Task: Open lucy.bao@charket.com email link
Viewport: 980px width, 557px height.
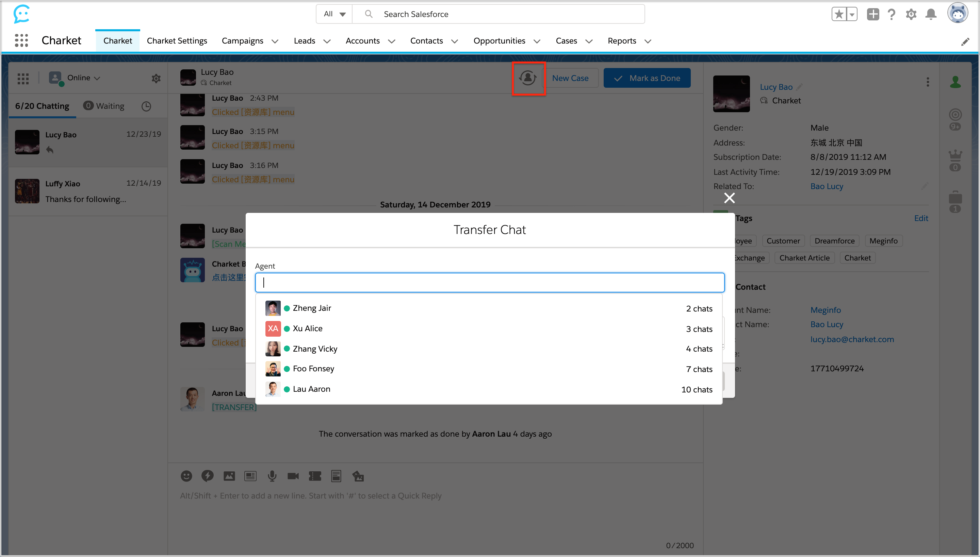Action: pos(852,339)
